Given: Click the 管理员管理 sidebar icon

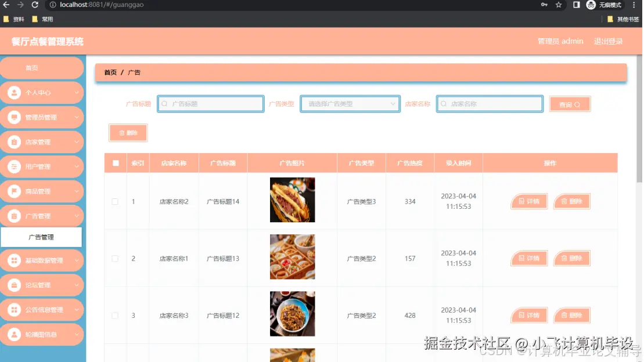Looking at the screenshot, I should pos(14,117).
